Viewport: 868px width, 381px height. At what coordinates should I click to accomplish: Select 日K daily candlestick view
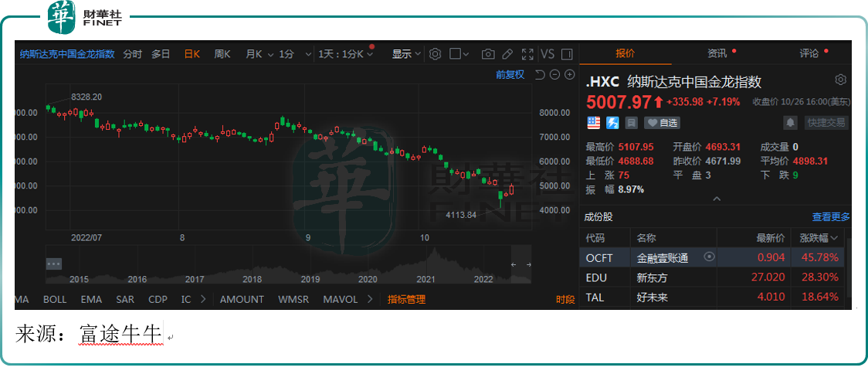[x=192, y=54]
